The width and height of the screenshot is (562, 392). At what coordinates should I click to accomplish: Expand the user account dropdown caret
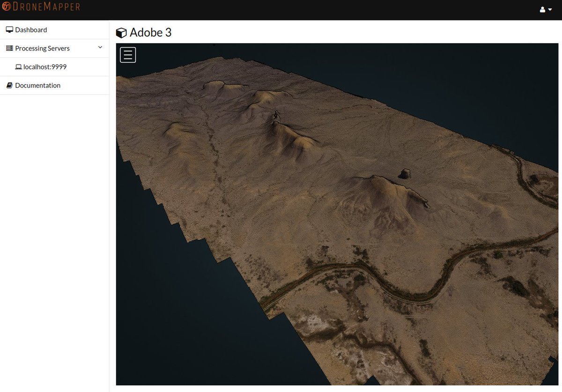click(x=549, y=9)
